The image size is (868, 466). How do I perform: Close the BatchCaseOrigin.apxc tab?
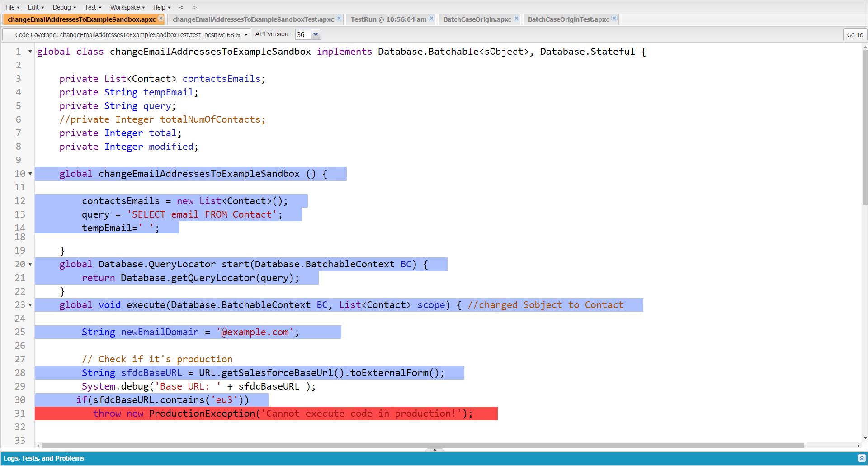516,19
